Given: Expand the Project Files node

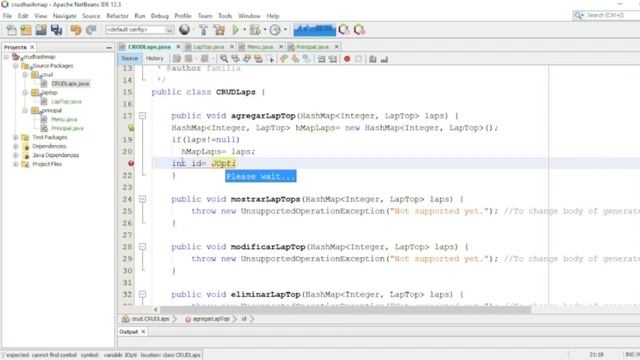Looking at the screenshot, I should click(x=16, y=164).
